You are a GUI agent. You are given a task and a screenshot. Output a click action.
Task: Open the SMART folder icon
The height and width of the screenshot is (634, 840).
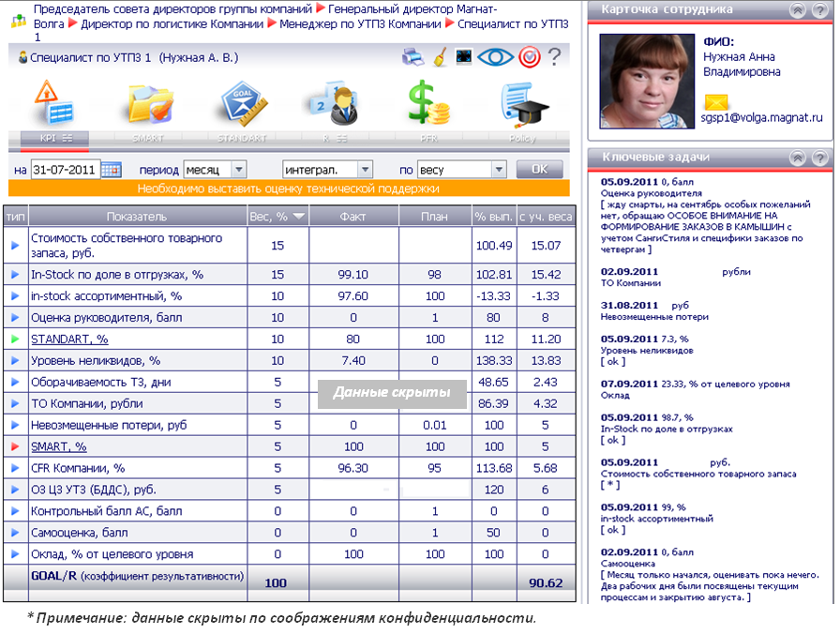pos(149,103)
